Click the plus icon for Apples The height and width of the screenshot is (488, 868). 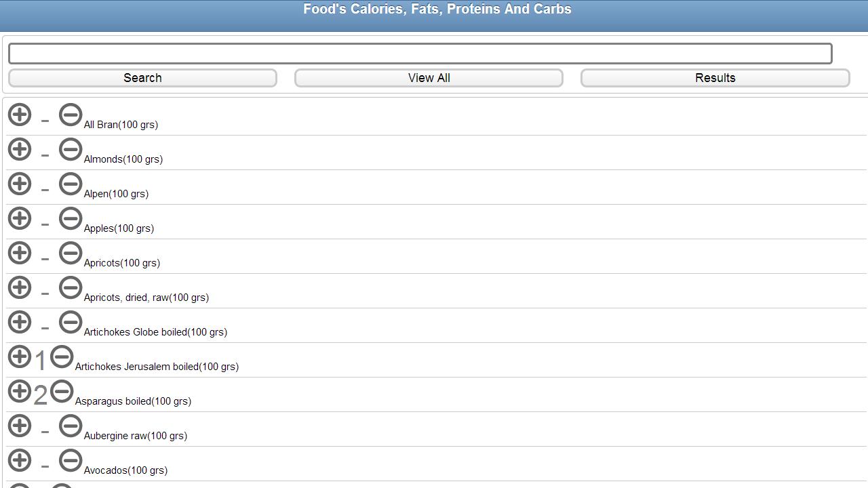(x=20, y=218)
